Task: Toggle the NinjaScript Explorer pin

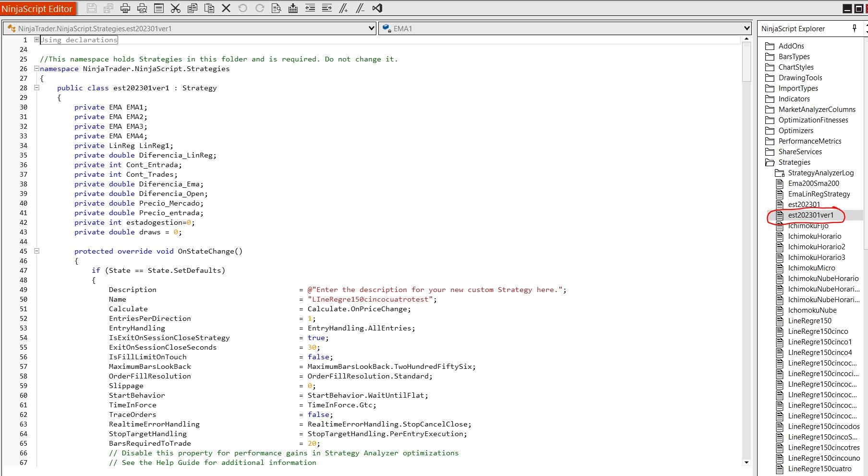Action: coord(855,28)
